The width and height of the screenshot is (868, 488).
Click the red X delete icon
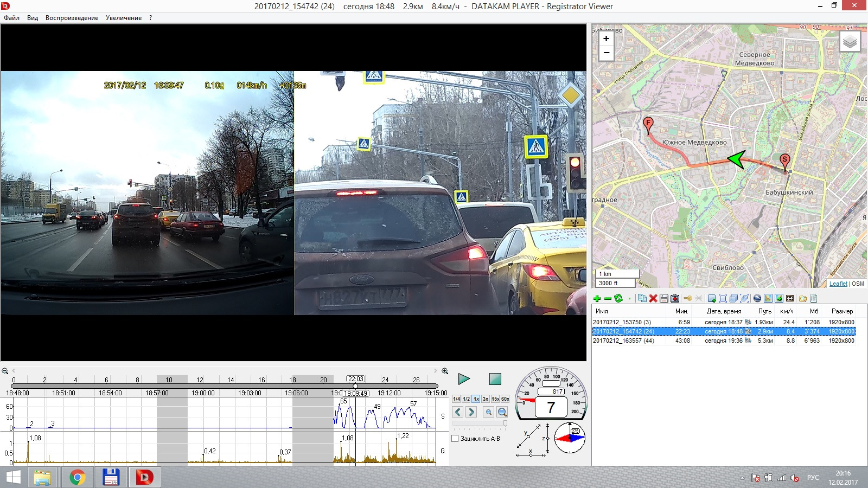coord(653,299)
